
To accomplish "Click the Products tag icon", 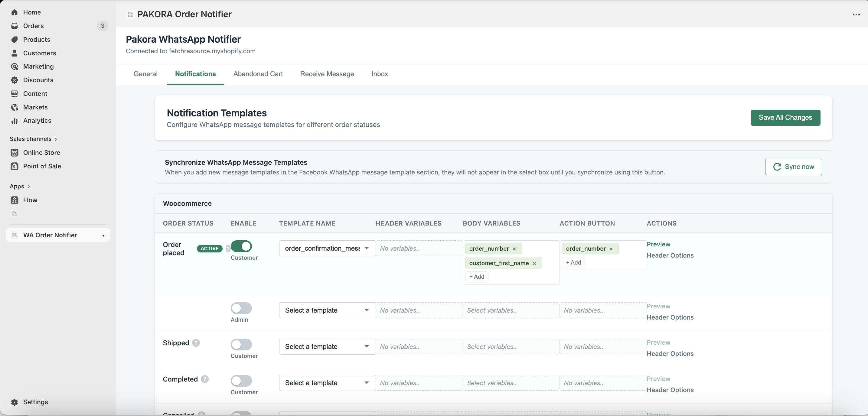I will click(15, 39).
